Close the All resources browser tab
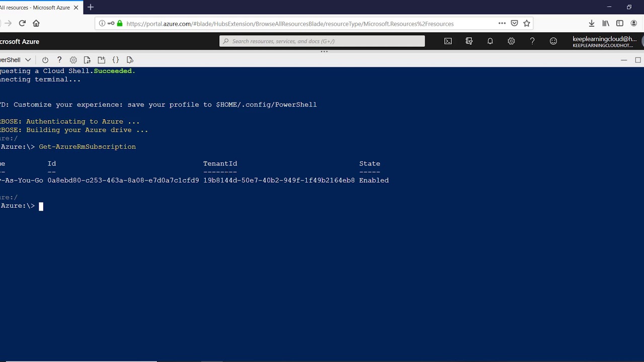The height and width of the screenshot is (362, 644). click(76, 8)
